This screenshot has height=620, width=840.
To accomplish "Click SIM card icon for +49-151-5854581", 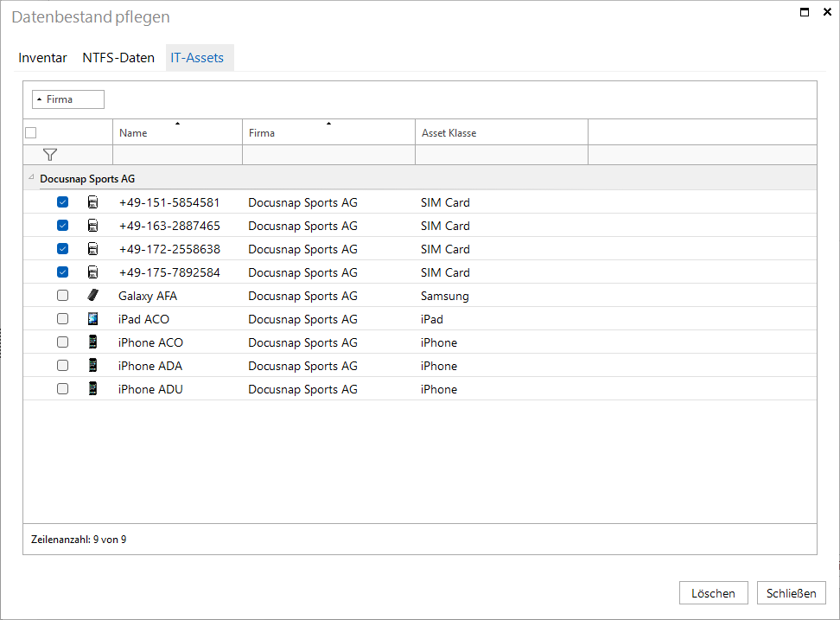I will click(x=92, y=202).
